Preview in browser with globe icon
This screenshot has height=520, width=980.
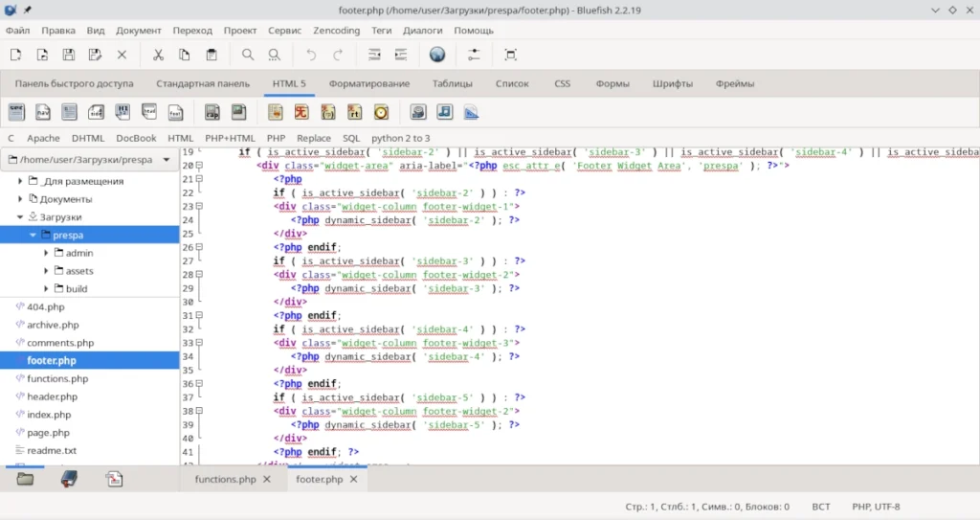point(437,56)
